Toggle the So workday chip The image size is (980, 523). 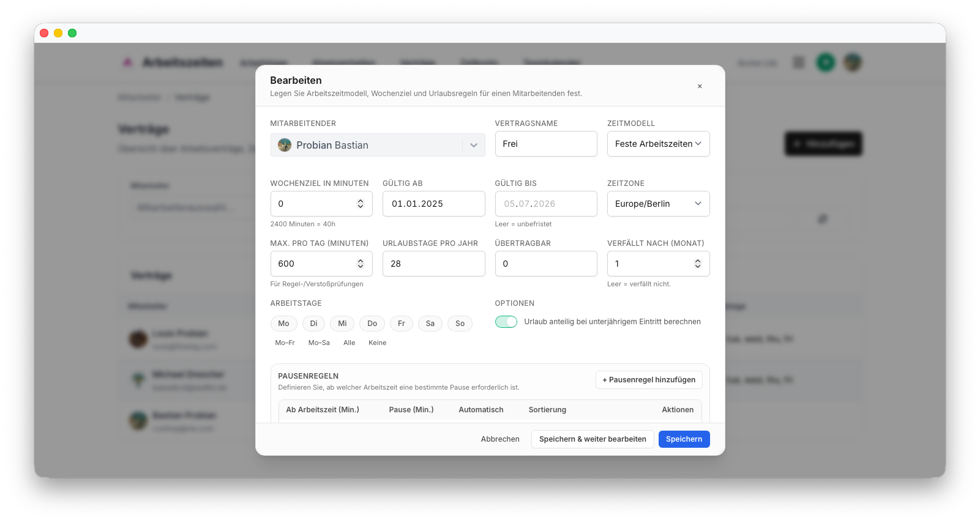460,324
